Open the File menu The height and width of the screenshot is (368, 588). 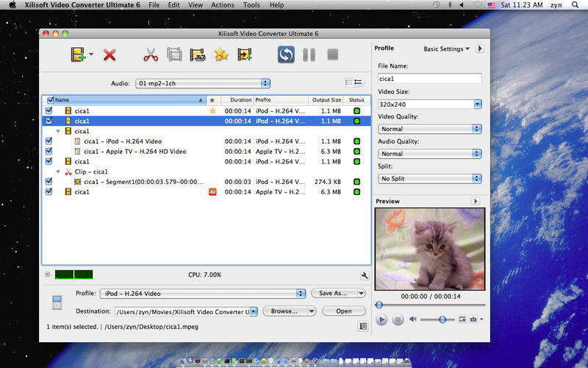[154, 5]
